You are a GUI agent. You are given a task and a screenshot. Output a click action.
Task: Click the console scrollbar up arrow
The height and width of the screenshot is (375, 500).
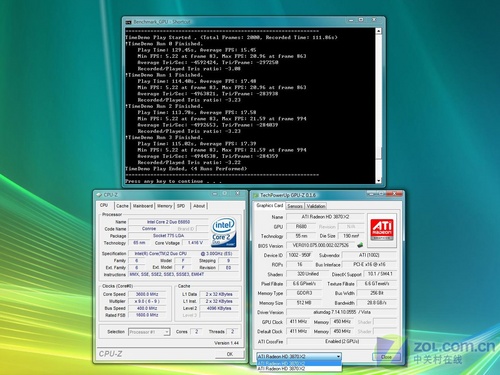[x=378, y=31]
